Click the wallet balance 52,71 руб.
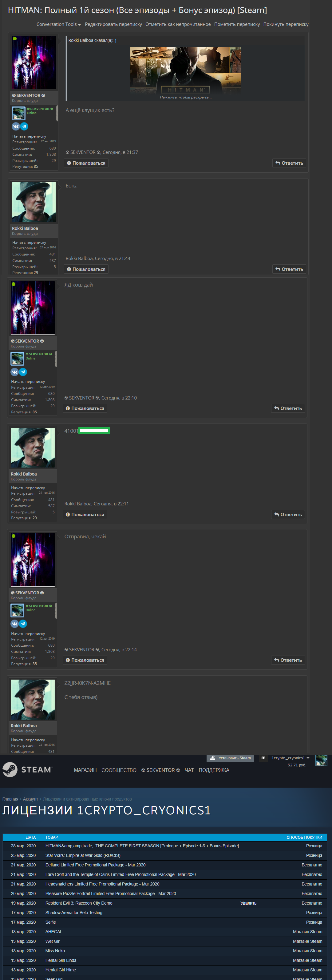The width and height of the screenshot is (332, 980). pyautogui.click(x=297, y=765)
